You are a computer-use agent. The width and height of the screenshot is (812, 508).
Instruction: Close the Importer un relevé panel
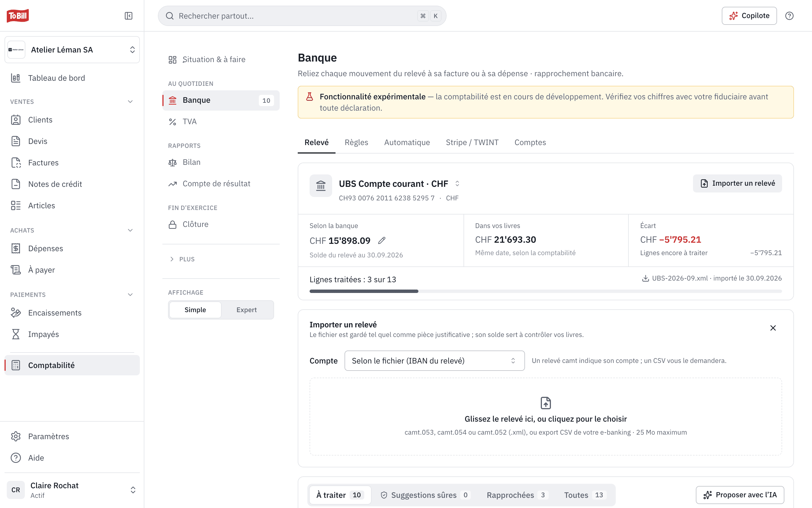773,328
